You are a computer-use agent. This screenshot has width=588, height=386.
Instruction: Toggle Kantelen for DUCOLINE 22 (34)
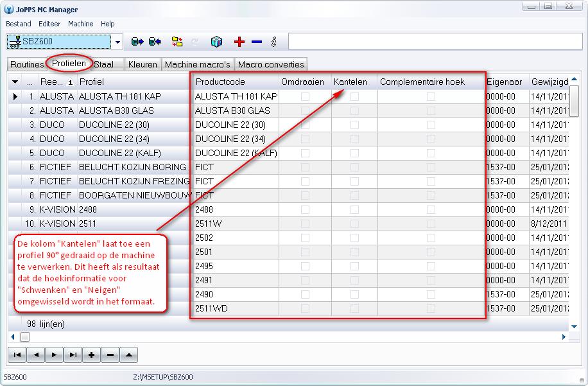pos(354,139)
